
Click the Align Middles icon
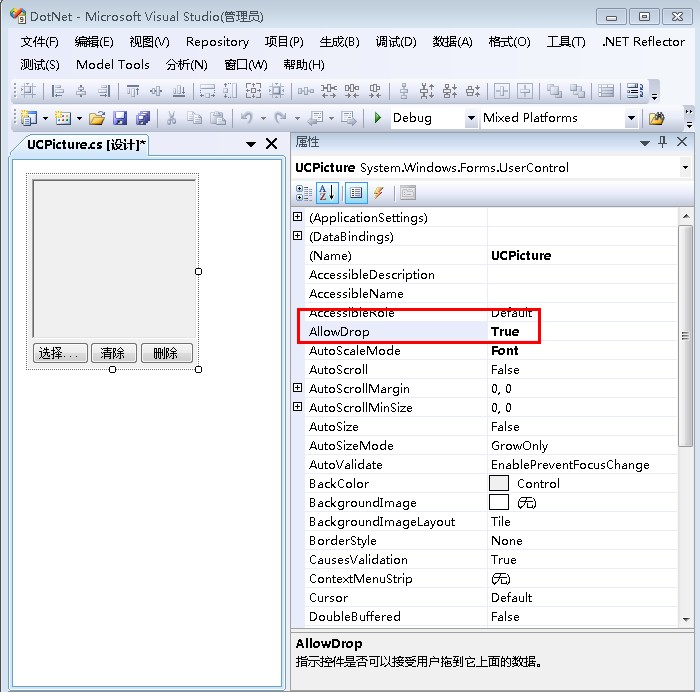coord(156,91)
